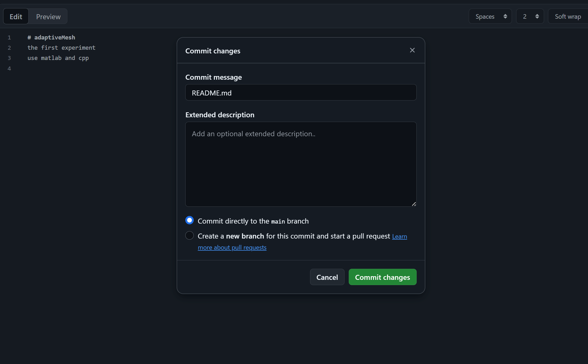The image size is (588, 364).
Task: Click the 'use matlab and cpp' line
Action: (58, 58)
